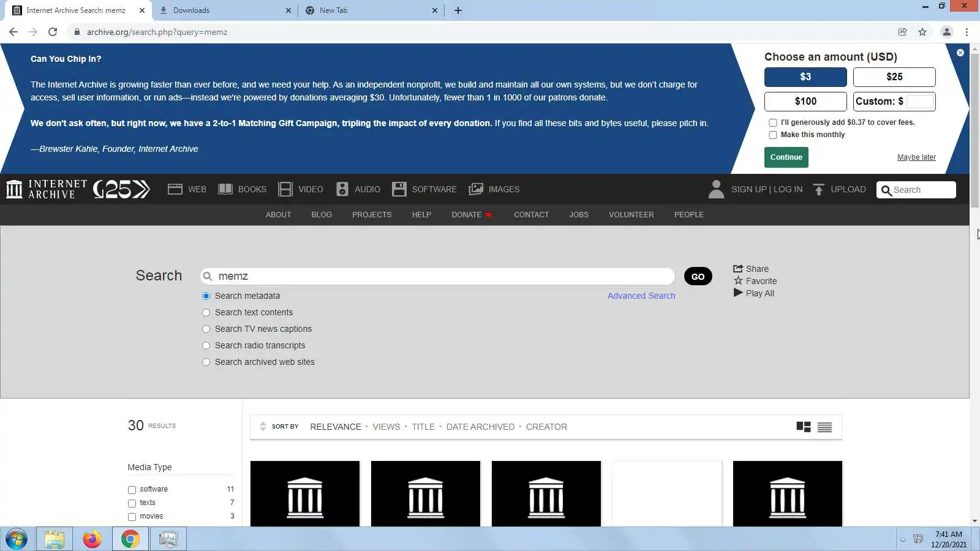Open the Images section icon
The image size is (980, 551).
coord(476,189)
